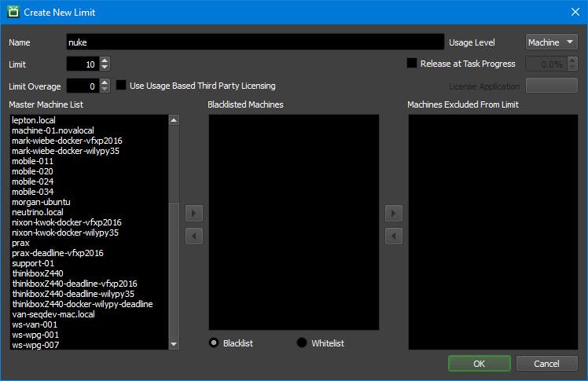
Task: Add selected machine to Blacklisted Machines with right arrow
Action: [x=194, y=214]
